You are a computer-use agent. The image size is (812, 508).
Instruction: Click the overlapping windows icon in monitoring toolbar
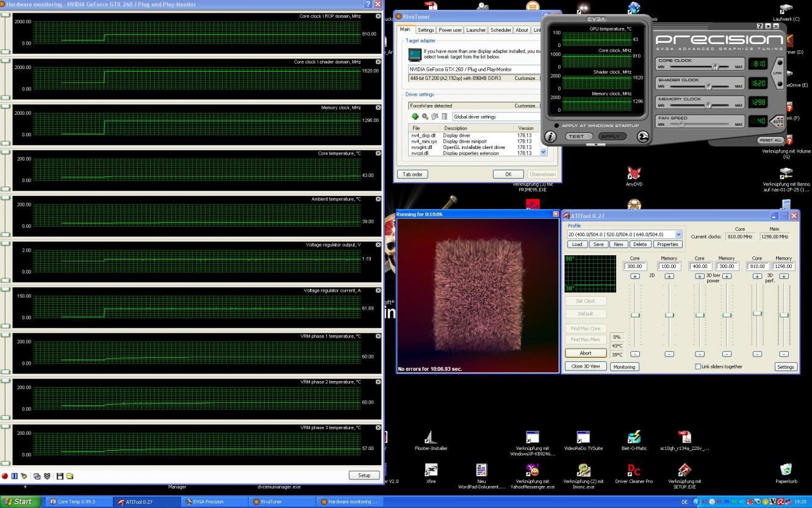coord(37,476)
